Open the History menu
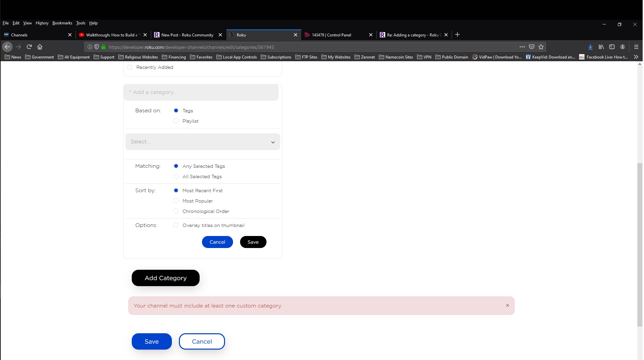 coord(42,23)
